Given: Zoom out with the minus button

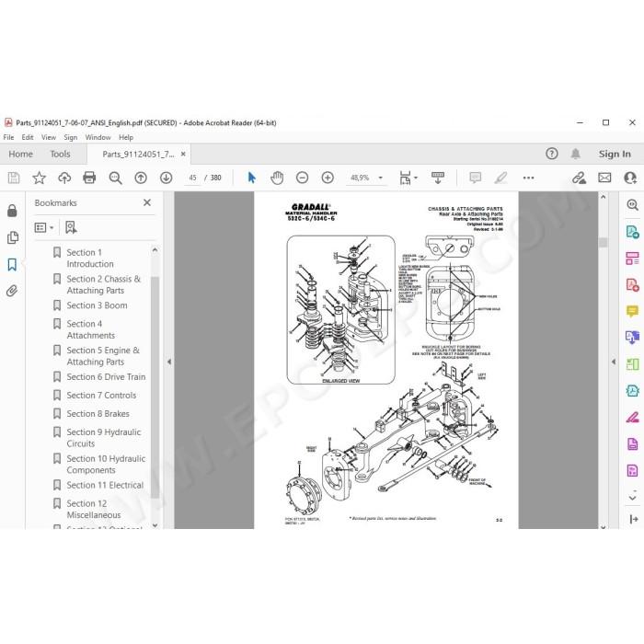Looking at the screenshot, I should click(x=303, y=178).
